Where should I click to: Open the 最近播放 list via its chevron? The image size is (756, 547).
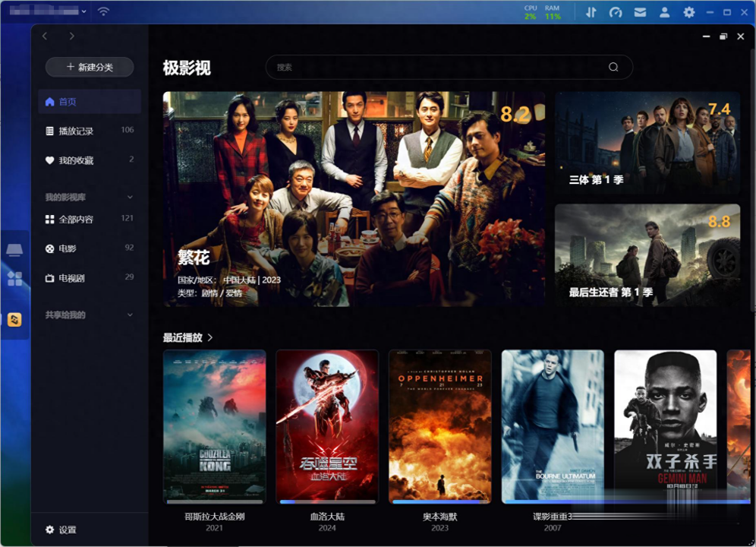click(210, 337)
